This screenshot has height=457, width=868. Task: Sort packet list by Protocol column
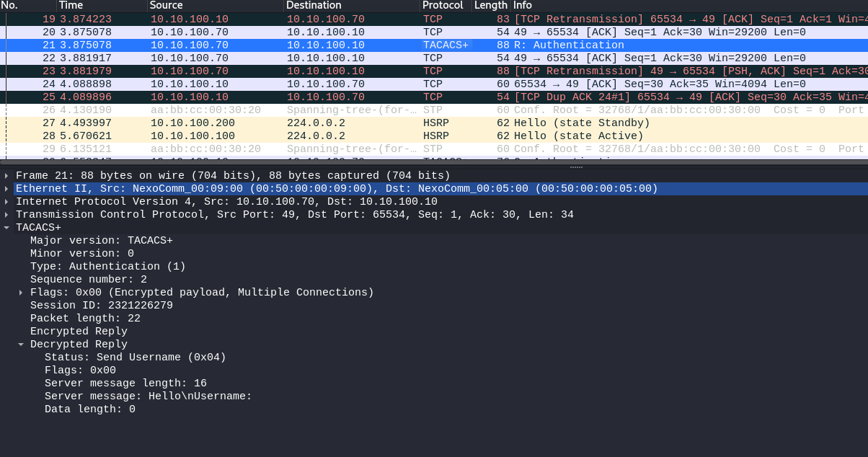442,6
